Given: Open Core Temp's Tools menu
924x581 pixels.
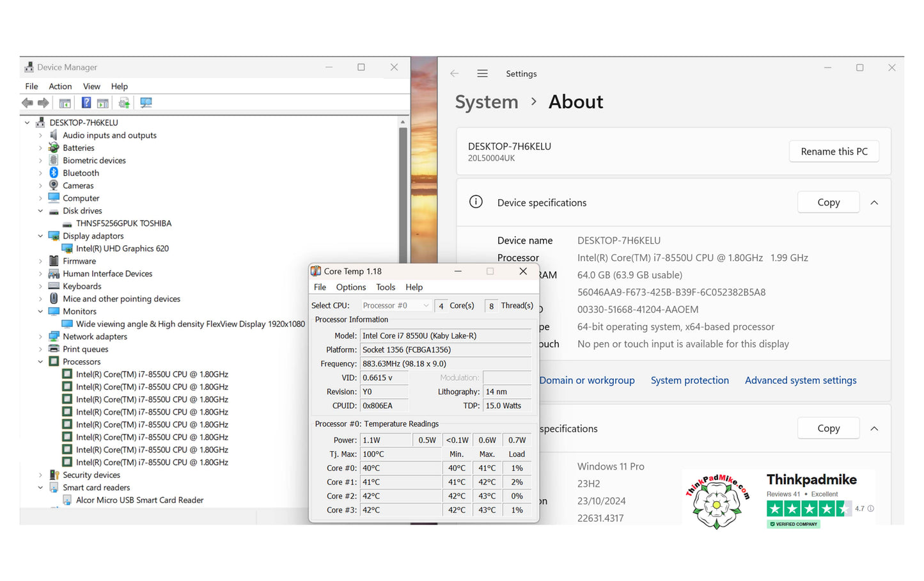Looking at the screenshot, I should pyautogui.click(x=386, y=287).
